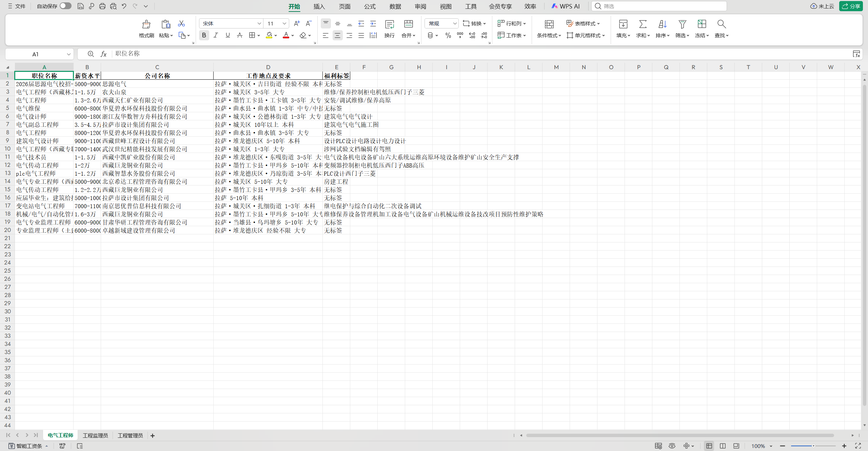Click the Fill icon
Screen dimensions: 868x451
(x=623, y=24)
